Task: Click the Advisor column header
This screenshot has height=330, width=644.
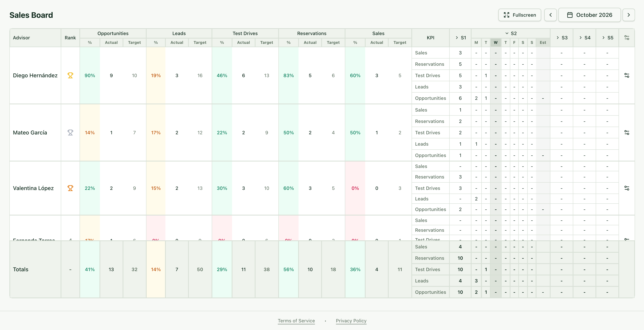Action: click(35, 38)
